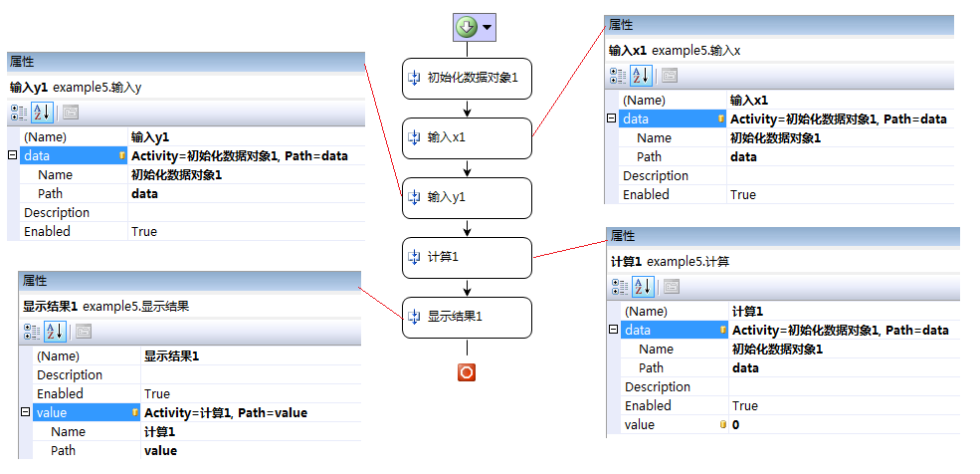The image size is (980, 474).
Task: Click binding marker on data row in 计算1 panel
Action: click(x=723, y=331)
